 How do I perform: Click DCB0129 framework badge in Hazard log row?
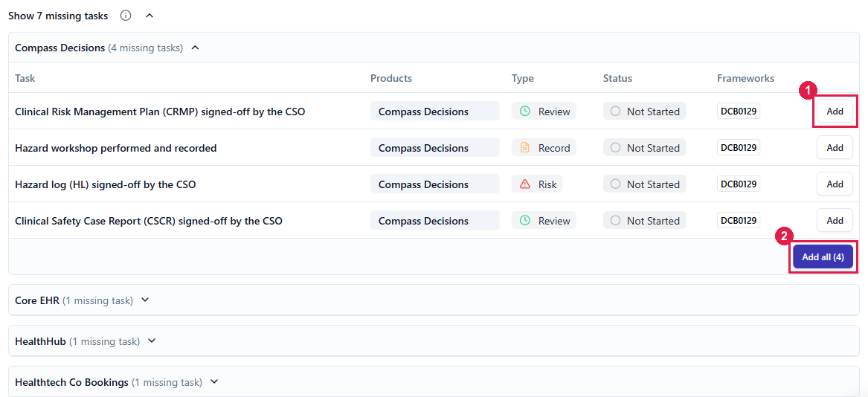click(739, 184)
